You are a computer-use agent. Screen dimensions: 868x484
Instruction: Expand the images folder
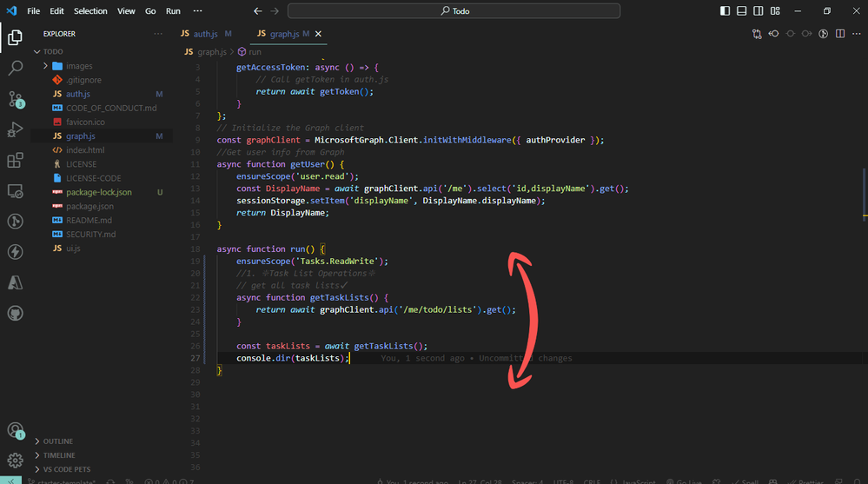pos(45,66)
